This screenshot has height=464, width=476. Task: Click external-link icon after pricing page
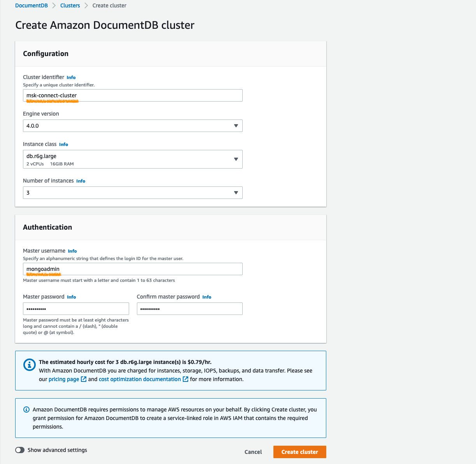pyautogui.click(x=84, y=379)
